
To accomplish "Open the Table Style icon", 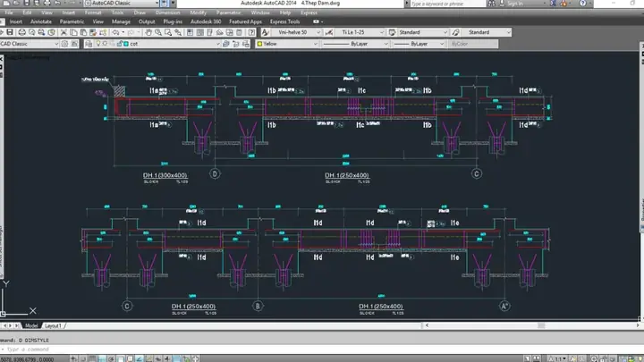I will 393,32.
